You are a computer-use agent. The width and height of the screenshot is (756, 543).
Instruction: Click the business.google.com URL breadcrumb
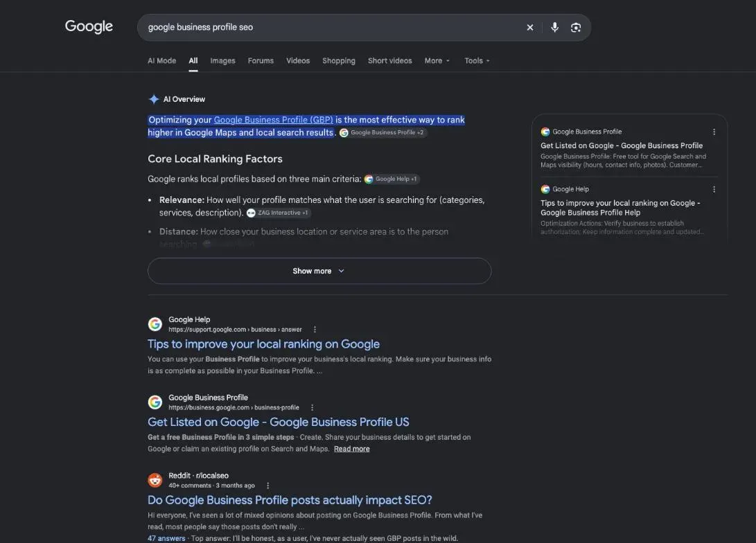tap(234, 408)
